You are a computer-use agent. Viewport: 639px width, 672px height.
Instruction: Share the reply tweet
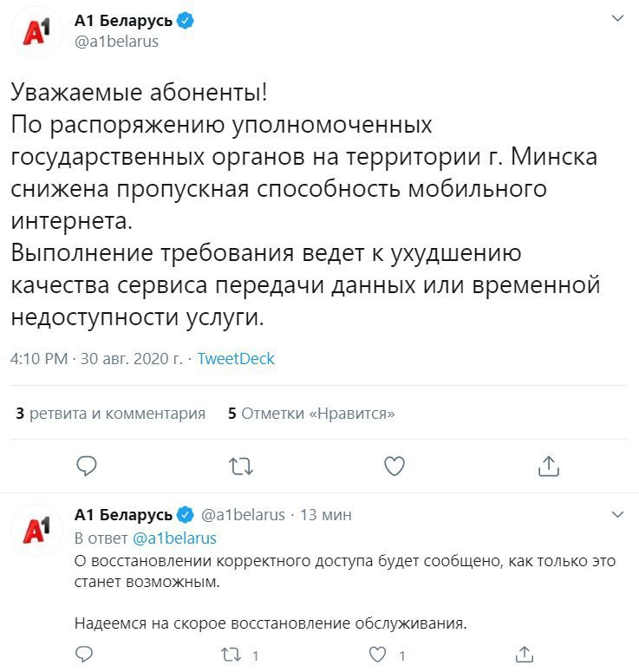pos(524,653)
